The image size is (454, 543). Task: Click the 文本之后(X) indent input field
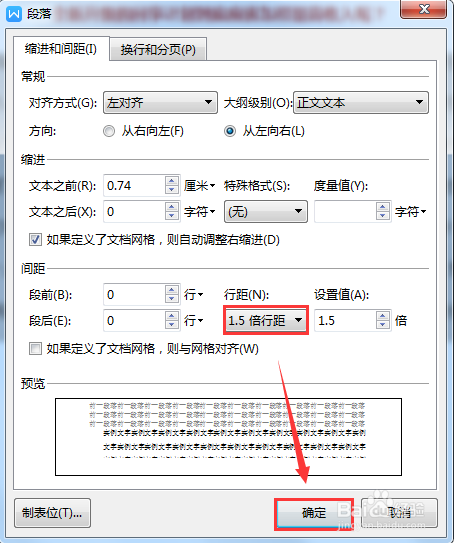click(134, 212)
